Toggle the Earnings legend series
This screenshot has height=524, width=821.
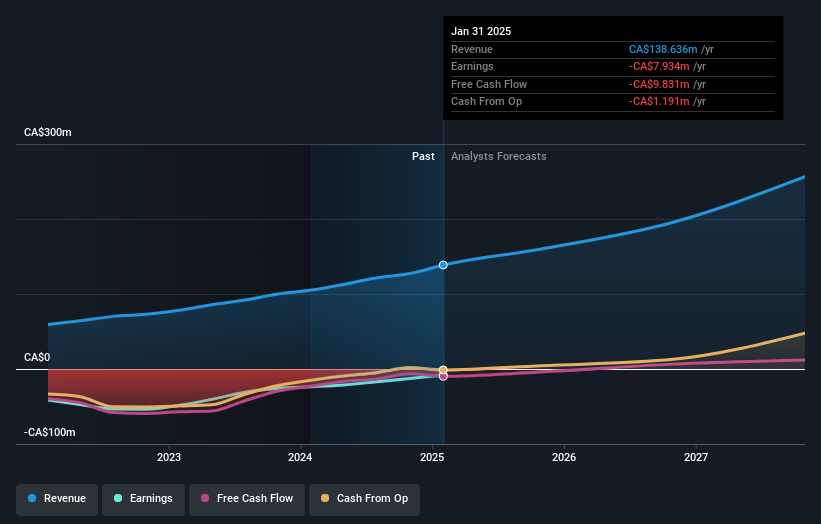pos(143,499)
